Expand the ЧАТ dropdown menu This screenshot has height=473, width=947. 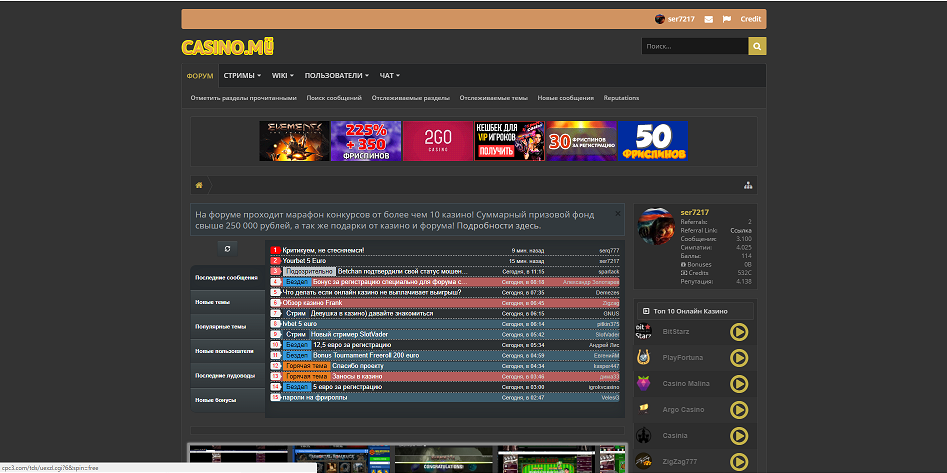(x=390, y=76)
